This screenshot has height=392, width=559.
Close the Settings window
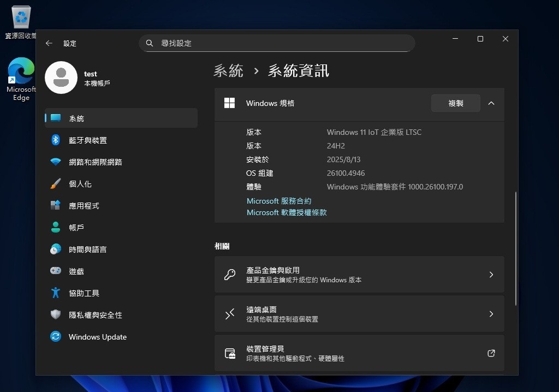pyautogui.click(x=506, y=39)
